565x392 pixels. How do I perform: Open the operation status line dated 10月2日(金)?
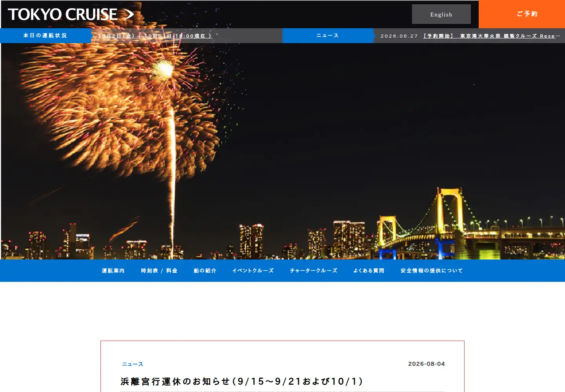pos(155,36)
